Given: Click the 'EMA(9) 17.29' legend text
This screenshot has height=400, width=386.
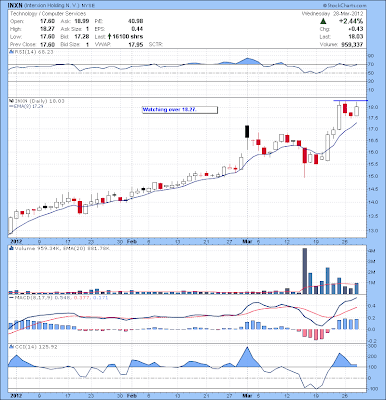Looking at the screenshot, I should [x=28, y=106].
